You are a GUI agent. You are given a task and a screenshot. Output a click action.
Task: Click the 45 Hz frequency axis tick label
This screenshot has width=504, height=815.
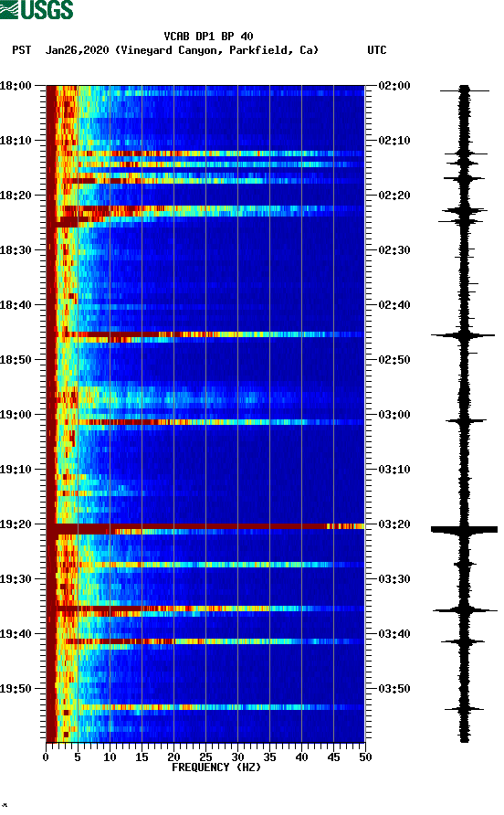point(333,757)
